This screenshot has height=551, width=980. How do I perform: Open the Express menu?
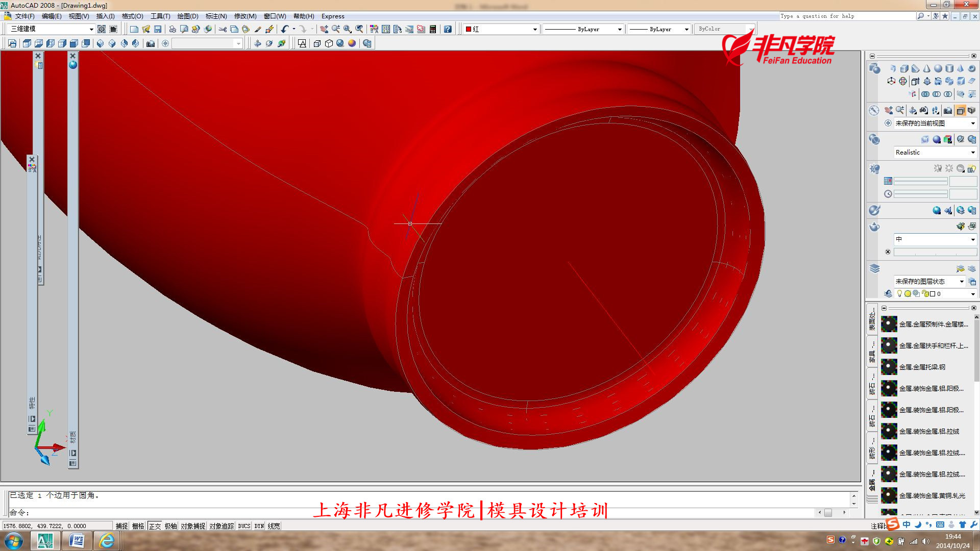(x=333, y=16)
